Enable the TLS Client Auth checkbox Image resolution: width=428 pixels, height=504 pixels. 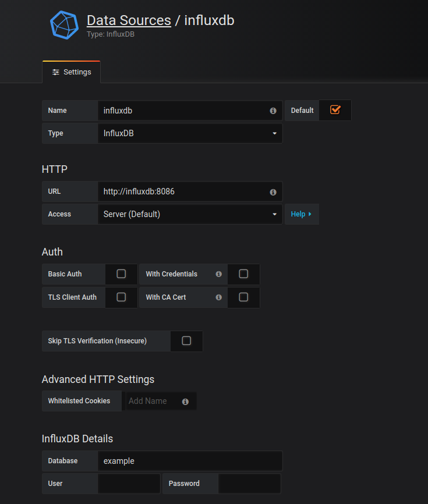point(121,297)
